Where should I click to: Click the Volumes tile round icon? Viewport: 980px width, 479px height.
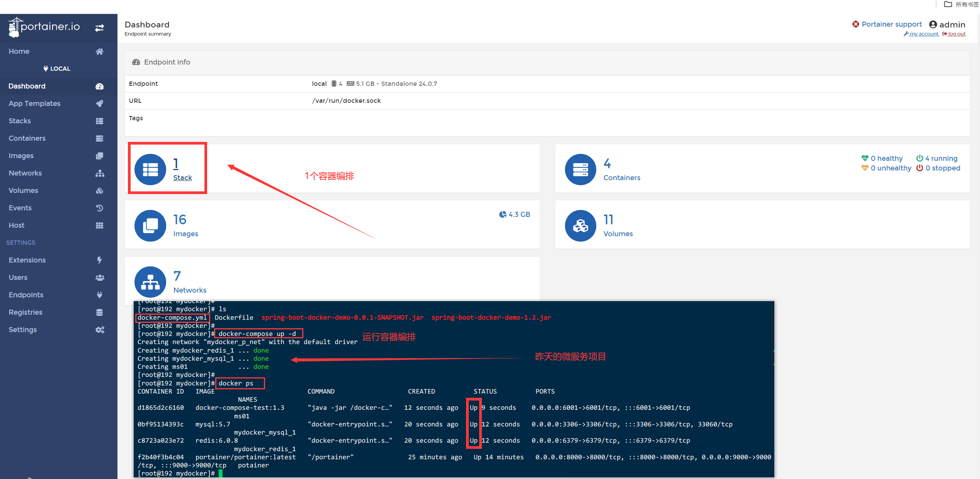[580, 226]
